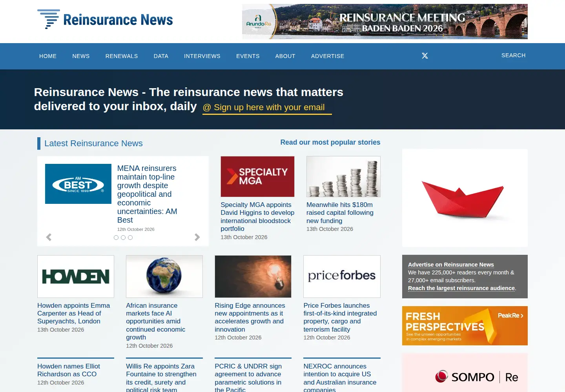This screenshot has height=392, width=565.
Task: Open the DATA menu item
Action: point(161,56)
